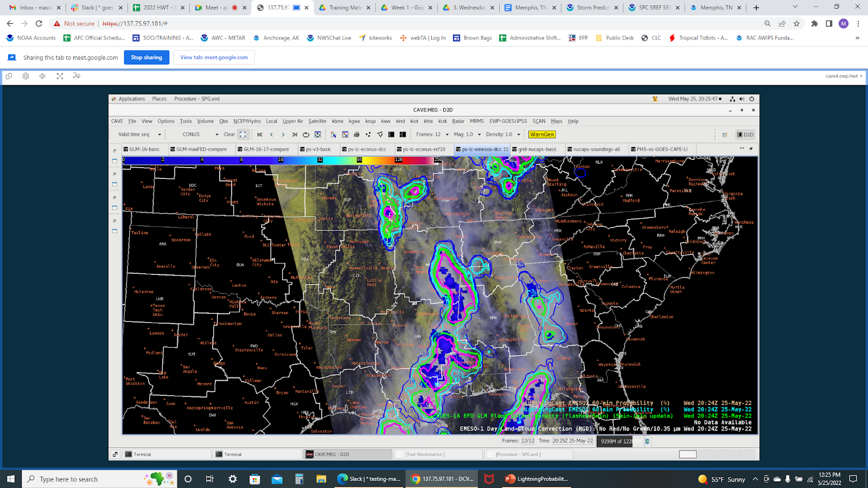Click the print icon in CAVE toolbar
Viewport: 868px width, 488px height.
pos(356,134)
